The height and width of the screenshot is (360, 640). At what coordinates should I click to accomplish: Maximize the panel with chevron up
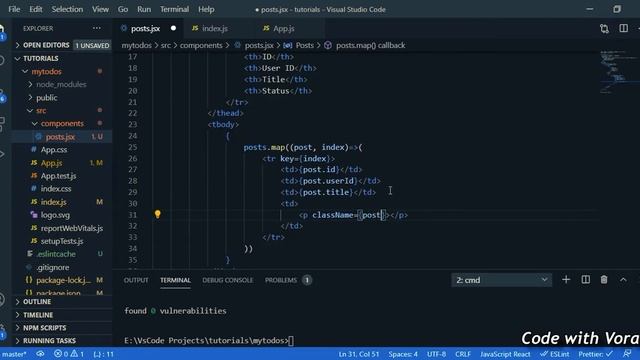(623, 280)
